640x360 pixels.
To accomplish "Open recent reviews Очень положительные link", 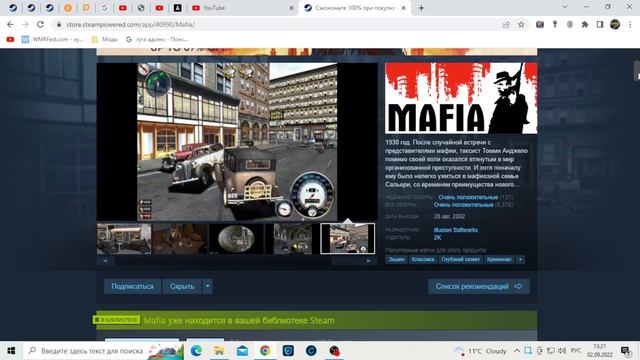I will [468, 197].
